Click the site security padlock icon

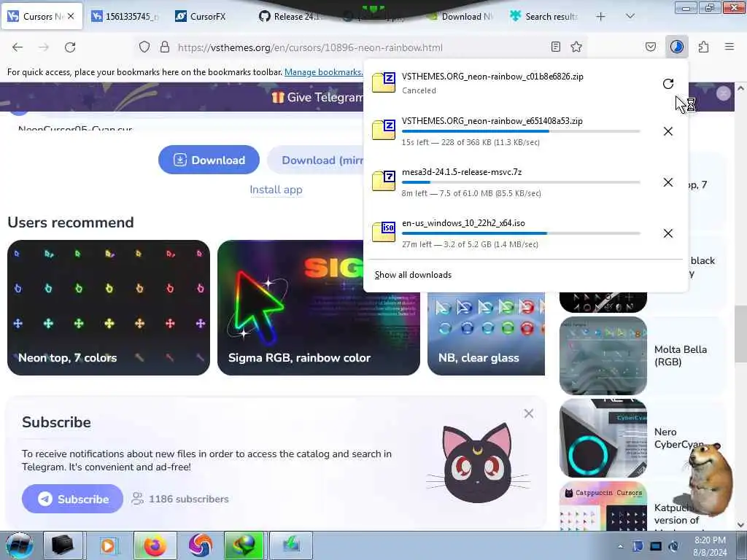(164, 47)
